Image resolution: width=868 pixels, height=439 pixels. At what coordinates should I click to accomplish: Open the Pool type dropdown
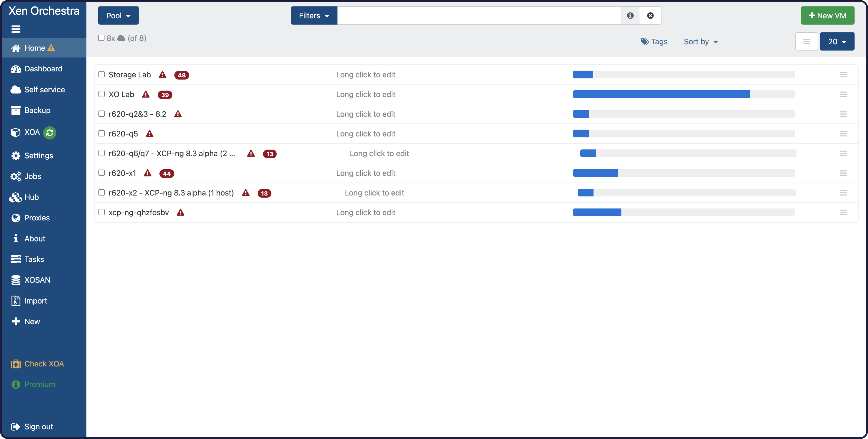point(118,15)
